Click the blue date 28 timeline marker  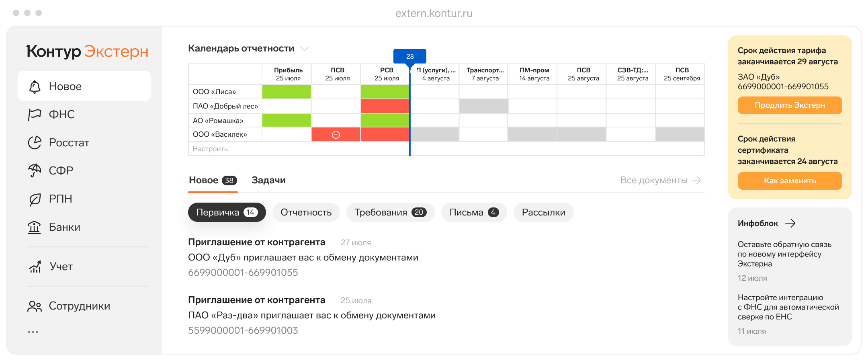[x=409, y=56]
